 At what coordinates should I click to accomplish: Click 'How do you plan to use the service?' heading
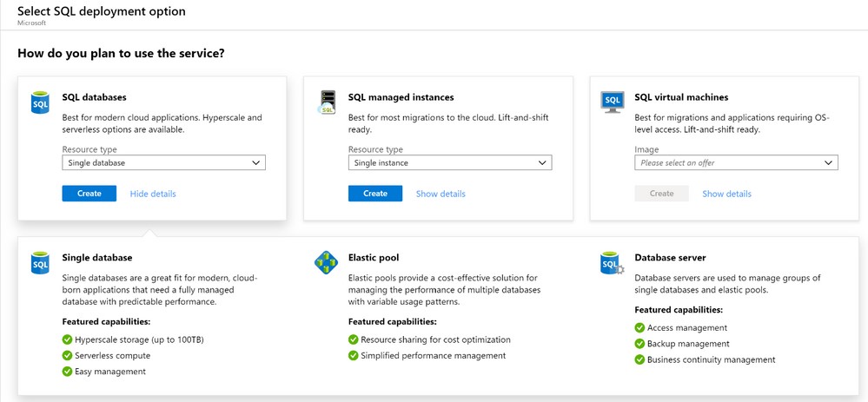[x=122, y=54]
